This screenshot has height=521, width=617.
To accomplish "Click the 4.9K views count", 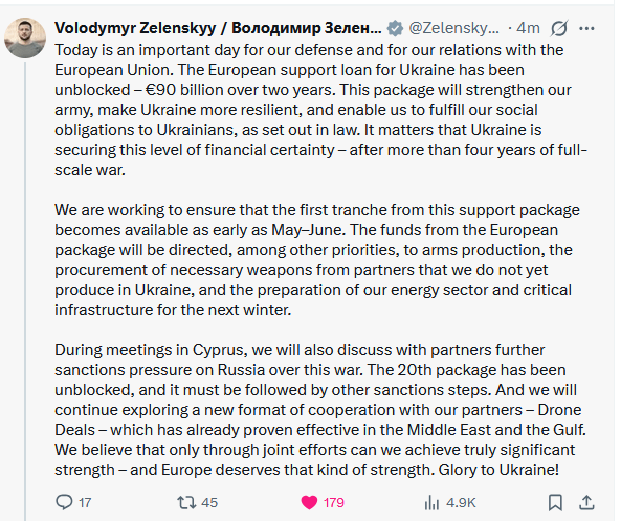I will pyautogui.click(x=461, y=502).
